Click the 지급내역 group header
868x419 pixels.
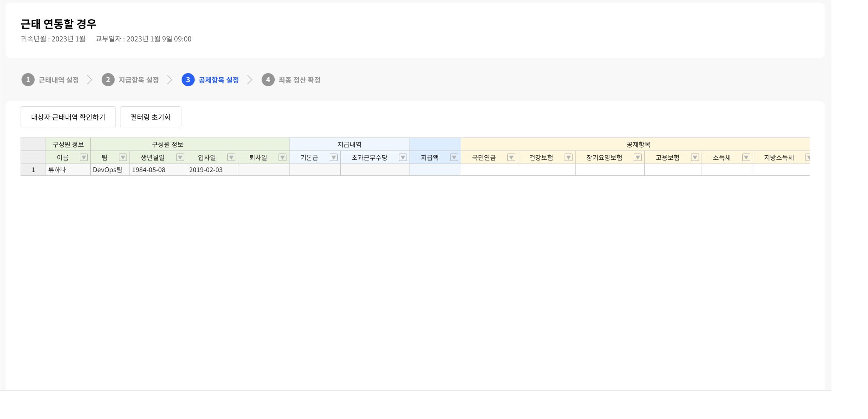(x=349, y=144)
